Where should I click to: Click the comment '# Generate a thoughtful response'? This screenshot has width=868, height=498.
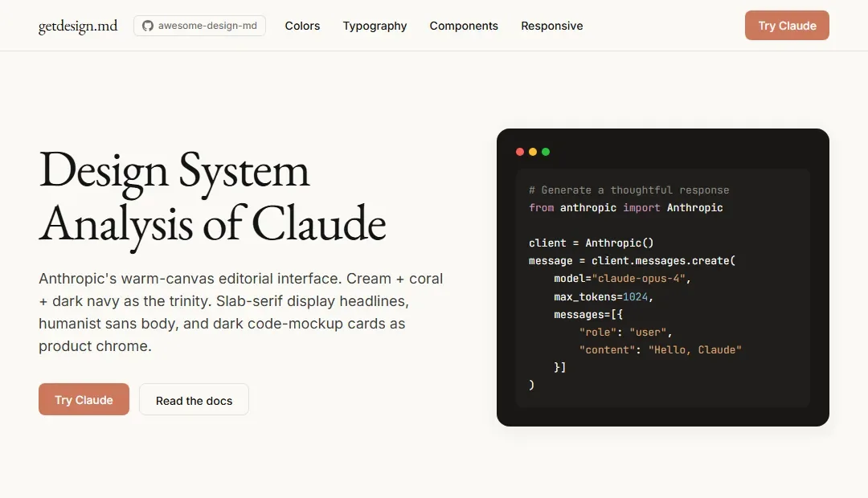tap(628, 190)
